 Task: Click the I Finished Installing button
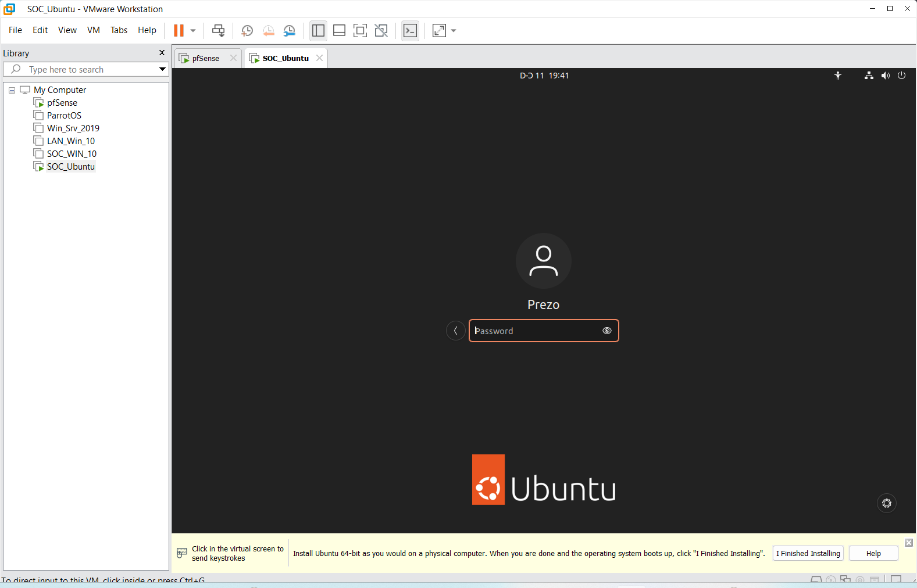[808, 553]
